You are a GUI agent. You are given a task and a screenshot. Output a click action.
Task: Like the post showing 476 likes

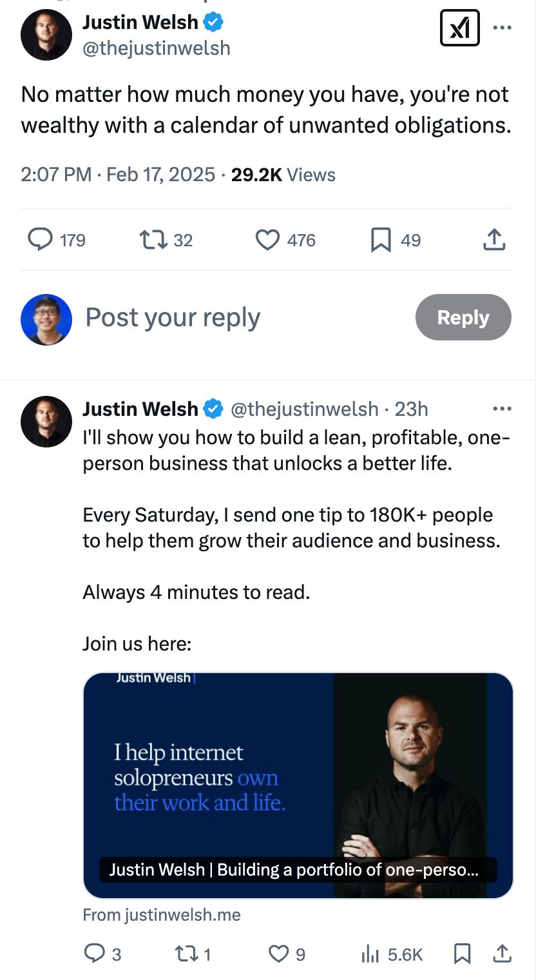[x=267, y=239]
